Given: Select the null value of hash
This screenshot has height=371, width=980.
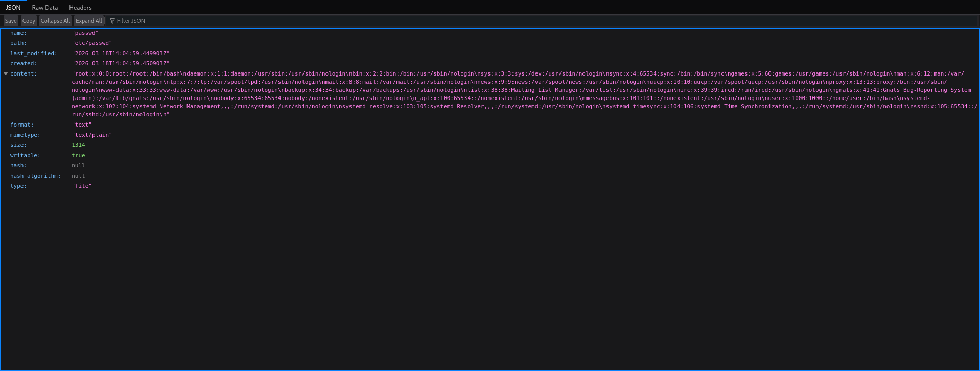Looking at the screenshot, I should pyautogui.click(x=78, y=165).
